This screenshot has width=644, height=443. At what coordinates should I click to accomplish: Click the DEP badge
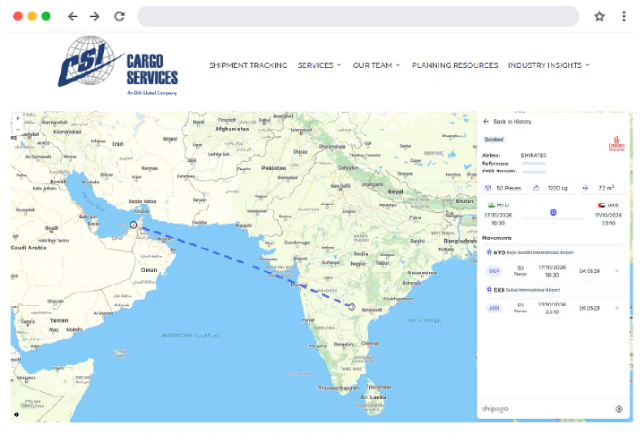click(494, 271)
